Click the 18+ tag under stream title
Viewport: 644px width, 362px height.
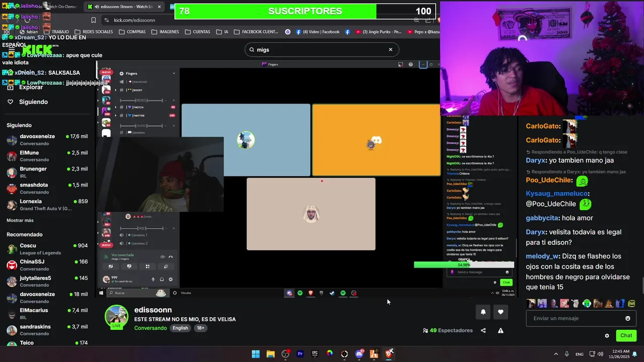click(200, 328)
